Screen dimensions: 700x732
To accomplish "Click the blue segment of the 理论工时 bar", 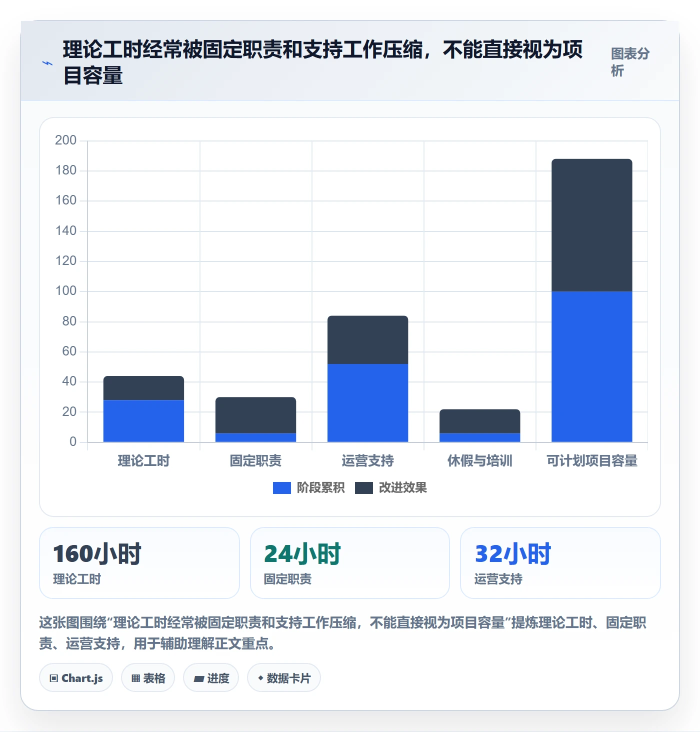I will coord(144,421).
